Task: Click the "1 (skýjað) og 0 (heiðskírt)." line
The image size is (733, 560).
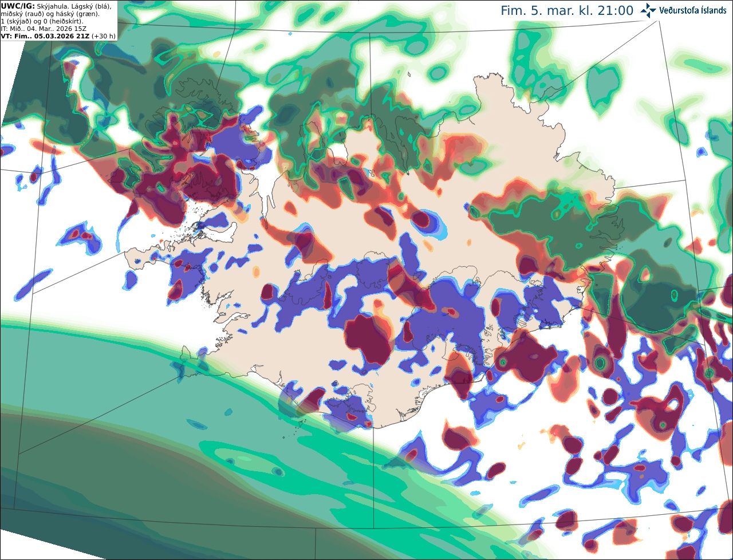Action: pos(42,21)
